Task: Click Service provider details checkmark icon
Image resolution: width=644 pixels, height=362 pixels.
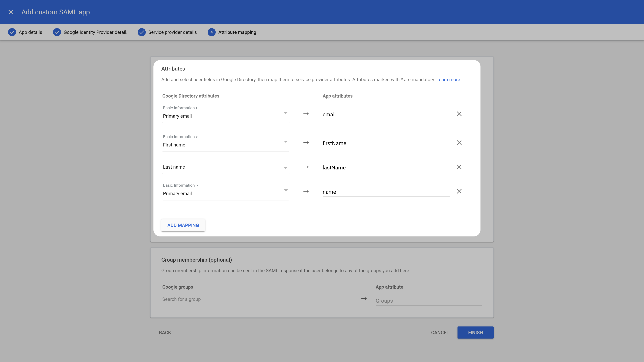Action: [142, 32]
